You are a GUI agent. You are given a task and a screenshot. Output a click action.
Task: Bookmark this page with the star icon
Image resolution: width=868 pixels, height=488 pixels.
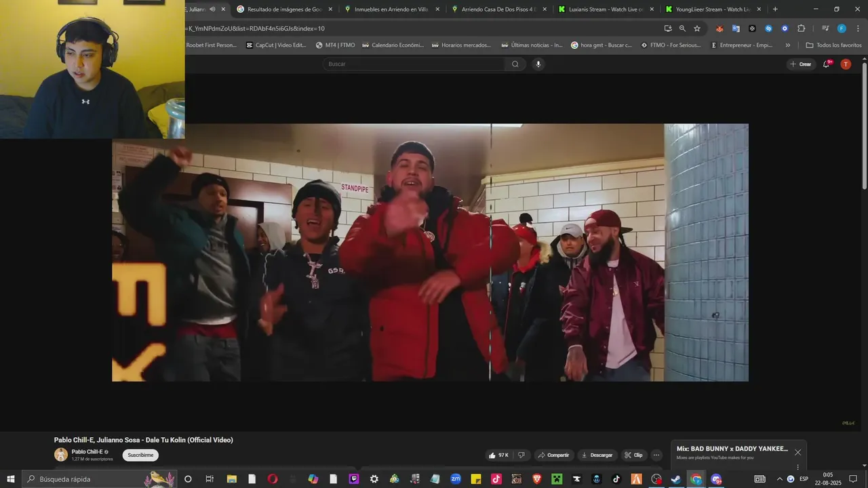(696, 28)
